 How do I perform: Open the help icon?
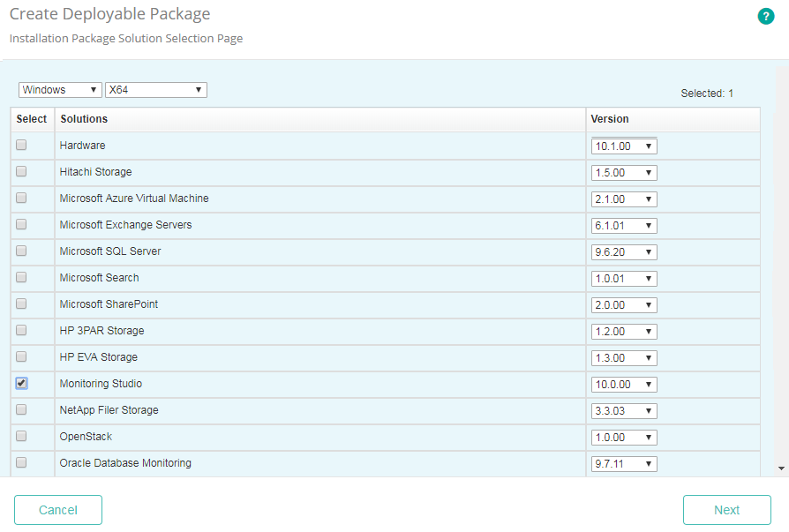(x=766, y=16)
